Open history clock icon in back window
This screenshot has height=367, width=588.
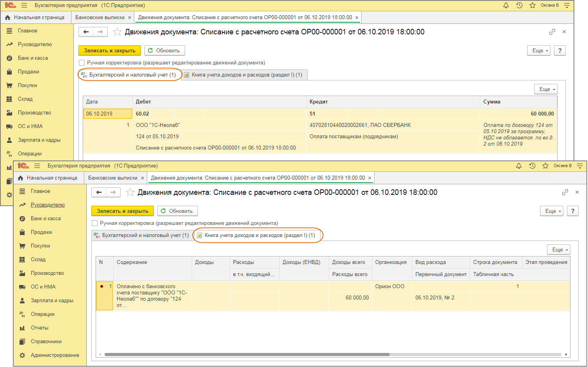coord(519,5)
